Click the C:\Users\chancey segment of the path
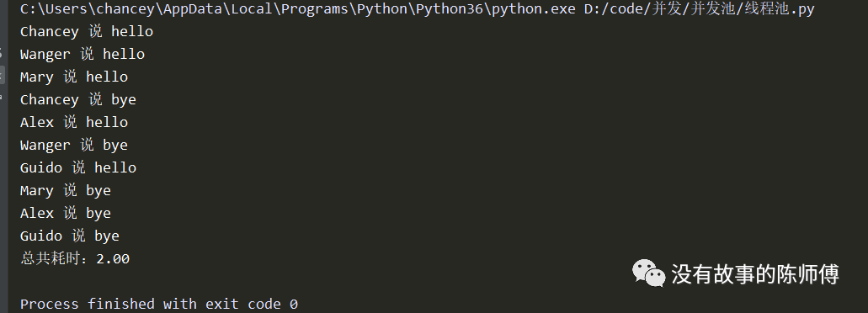868x313 pixels. (x=88, y=9)
